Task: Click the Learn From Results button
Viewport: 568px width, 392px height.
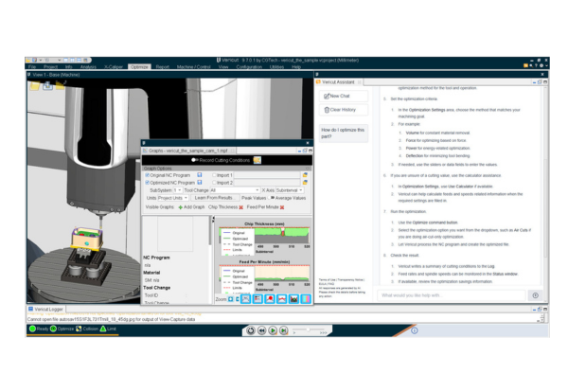Action: coord(215,198)
